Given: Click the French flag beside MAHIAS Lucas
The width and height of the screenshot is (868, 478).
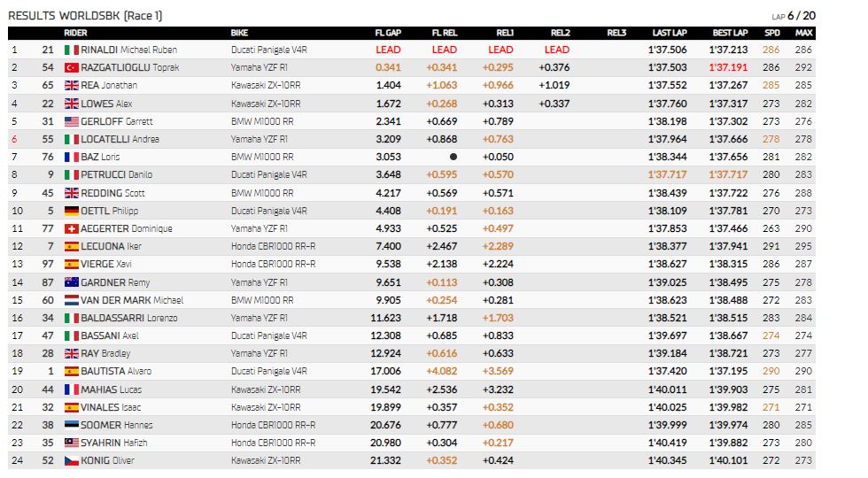Looking at the screenshot, I should tap(72, 389).
